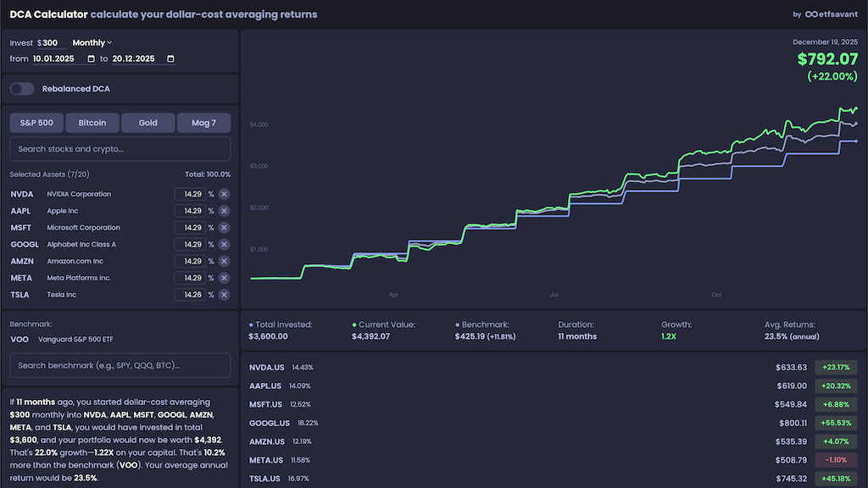Open the calendar picker for the end date

click(x=170, y=58)
